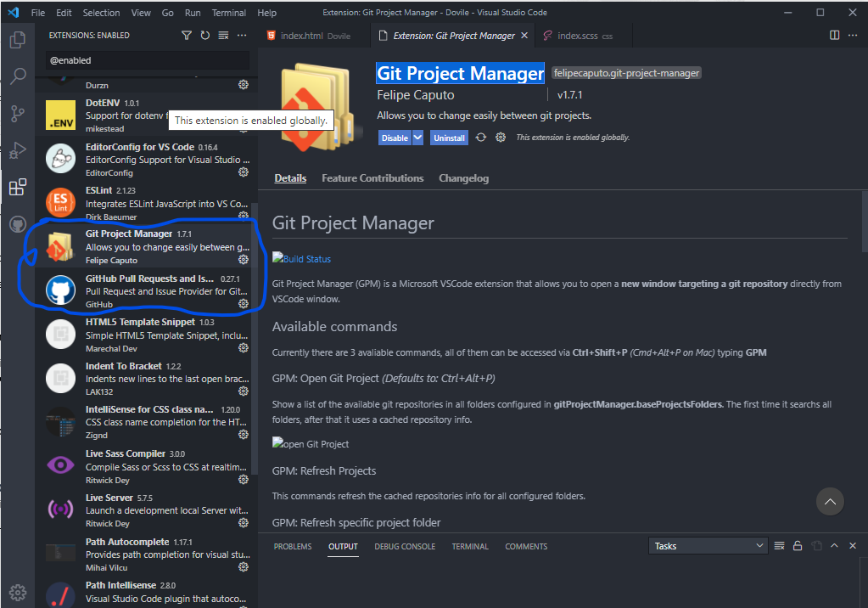Viewport: 868px width, 608px height.
Task: Switch to the OUTPUT panel tab
Action: [344, 547]
